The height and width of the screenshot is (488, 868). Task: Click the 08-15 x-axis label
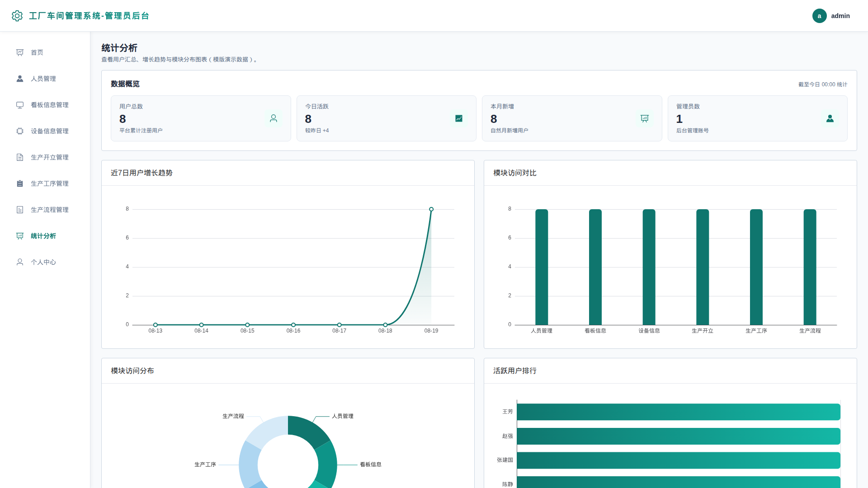[x=247, y=331]
